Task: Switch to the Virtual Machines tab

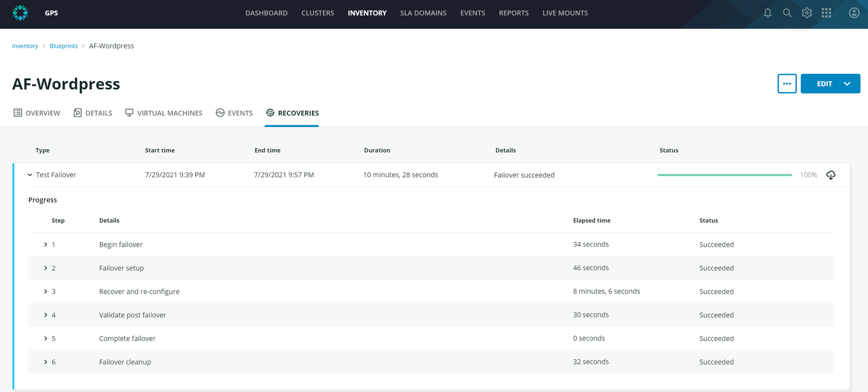Action: point(164,113)
